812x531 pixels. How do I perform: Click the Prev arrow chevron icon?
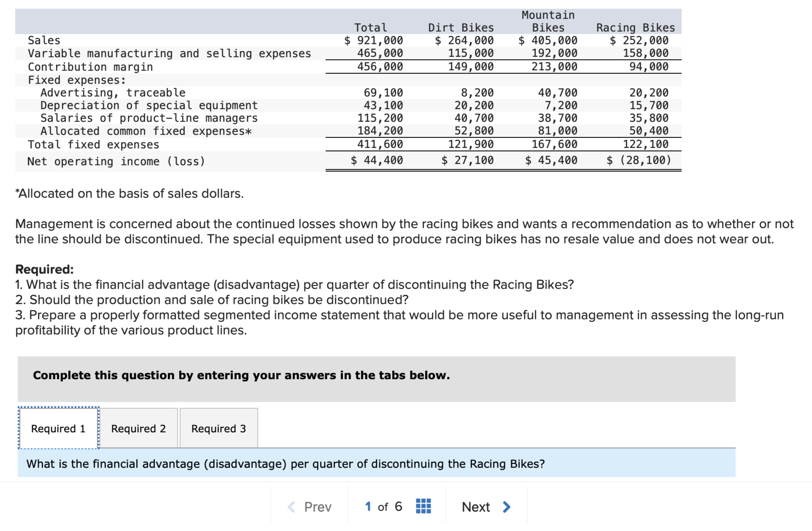[x=291, y=507]
